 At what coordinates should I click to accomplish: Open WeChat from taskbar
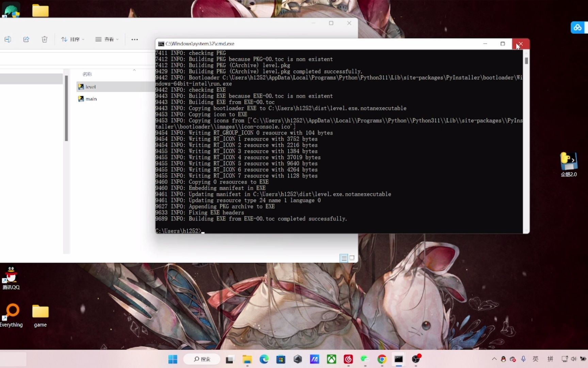point(365,359)
